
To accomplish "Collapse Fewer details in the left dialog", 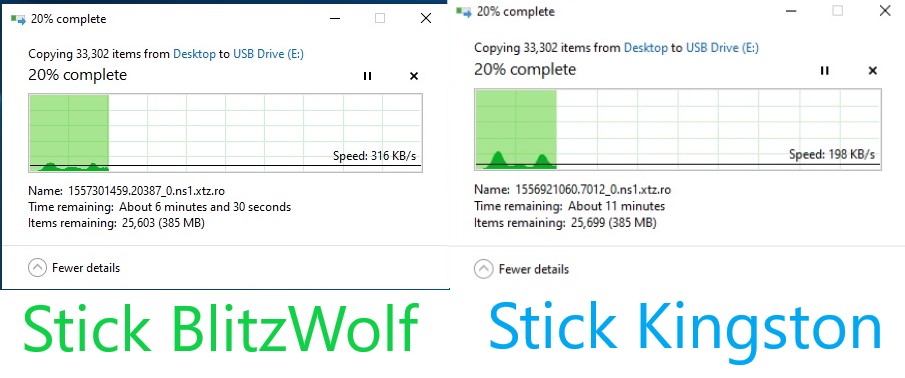I will 74,268.
